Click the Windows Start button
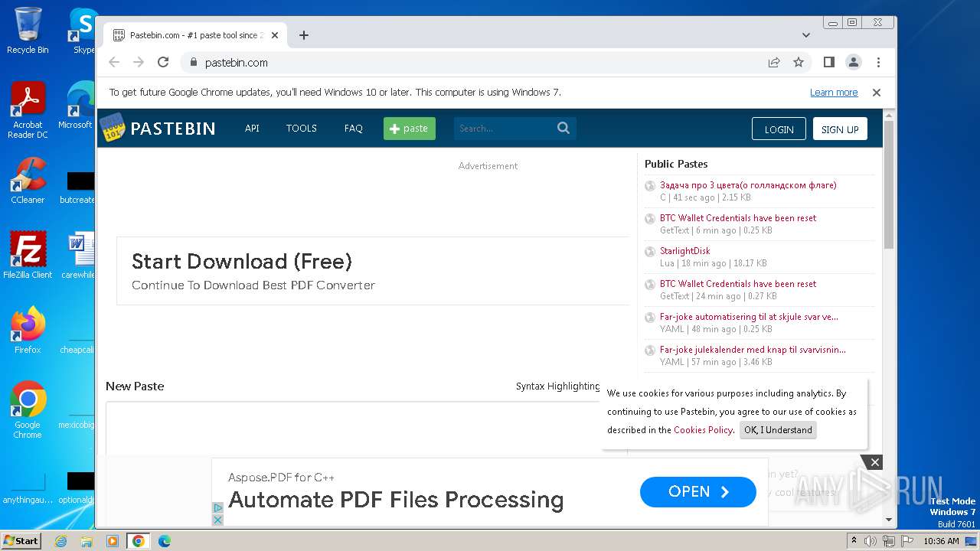The height and width of the screenshot is (551, 980). point(21,541)
